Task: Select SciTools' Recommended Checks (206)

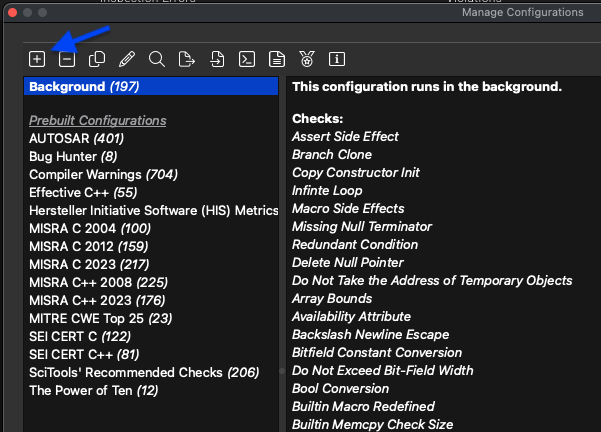Action: (x=144, y=373)
